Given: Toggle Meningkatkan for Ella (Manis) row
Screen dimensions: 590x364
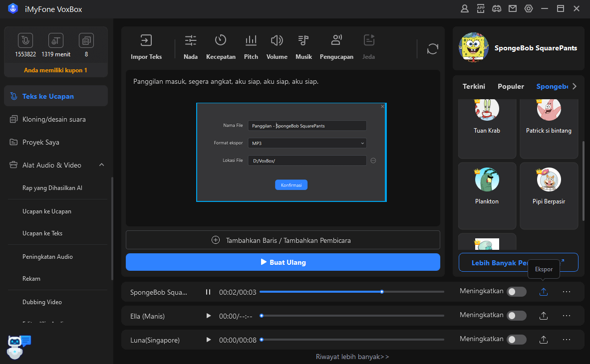Looking at the screenshot, I should pos(516,316).
